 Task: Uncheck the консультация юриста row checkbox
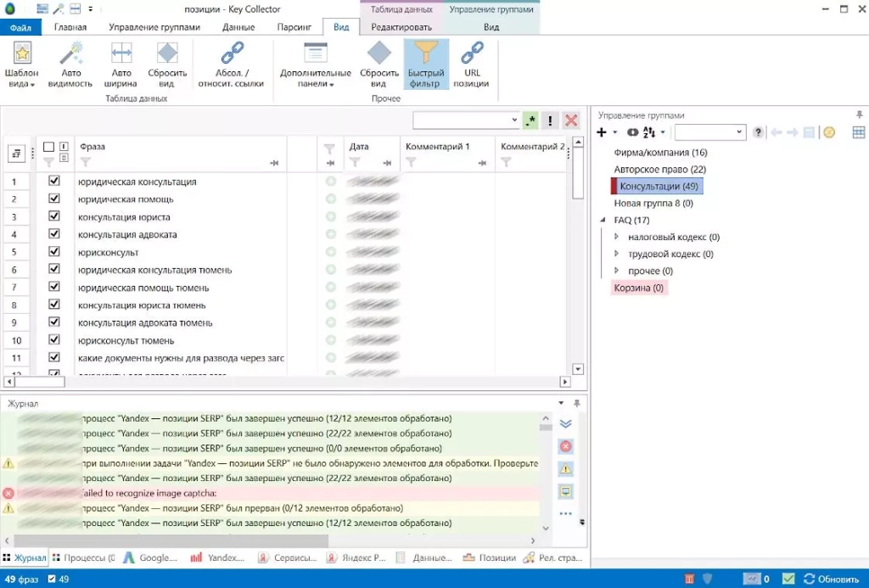point(53,216)
